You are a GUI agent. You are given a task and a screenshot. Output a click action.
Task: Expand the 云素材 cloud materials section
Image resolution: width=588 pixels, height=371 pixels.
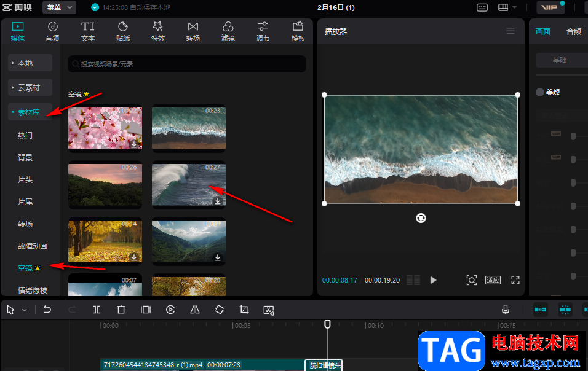coord(30,88)
